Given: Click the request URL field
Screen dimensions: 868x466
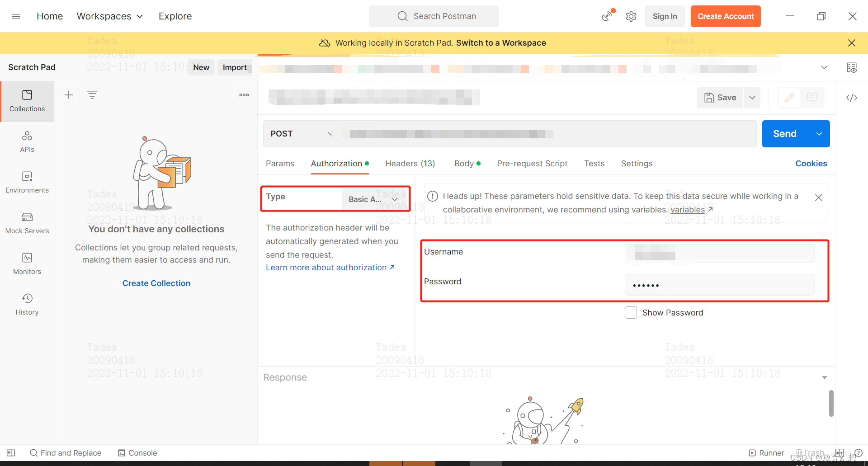Looking at the screenshot, I should coord(548,134).
